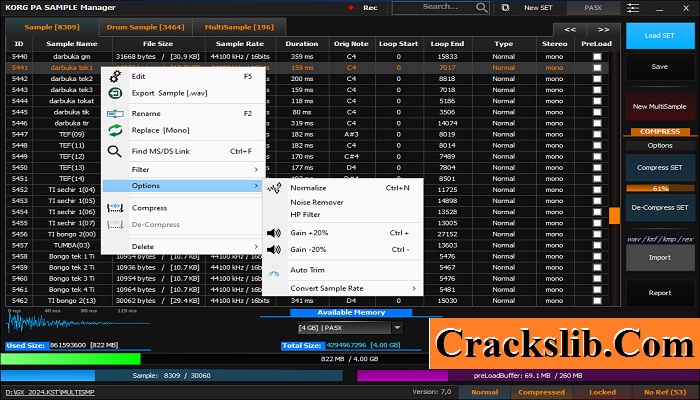Switch to Drum Sample (3464) tab
This screenshot has height=400, width=700.
tap(146, 27)
